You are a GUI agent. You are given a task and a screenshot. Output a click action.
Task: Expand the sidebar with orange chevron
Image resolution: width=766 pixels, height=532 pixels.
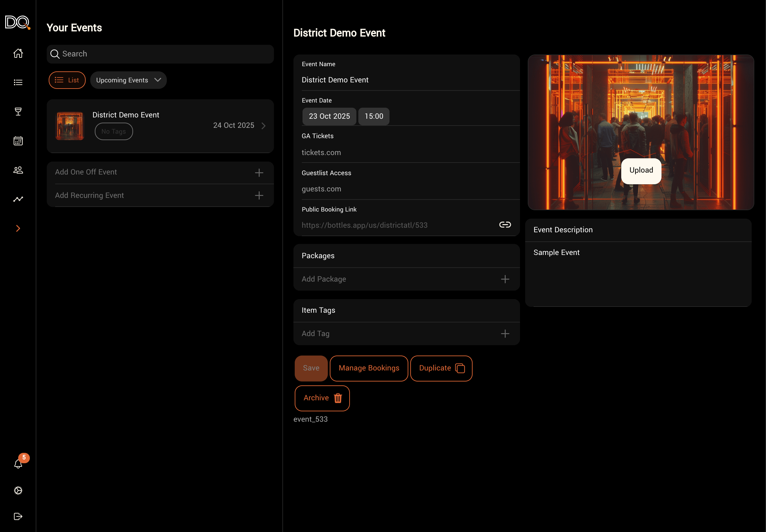[x=18, y=228]
